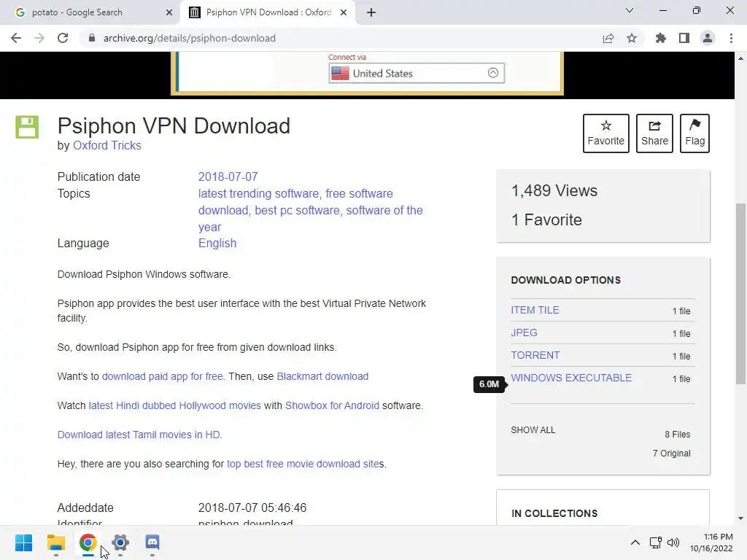Click the green floppy software icon
The image size is (747, 560).
[27, 127]
